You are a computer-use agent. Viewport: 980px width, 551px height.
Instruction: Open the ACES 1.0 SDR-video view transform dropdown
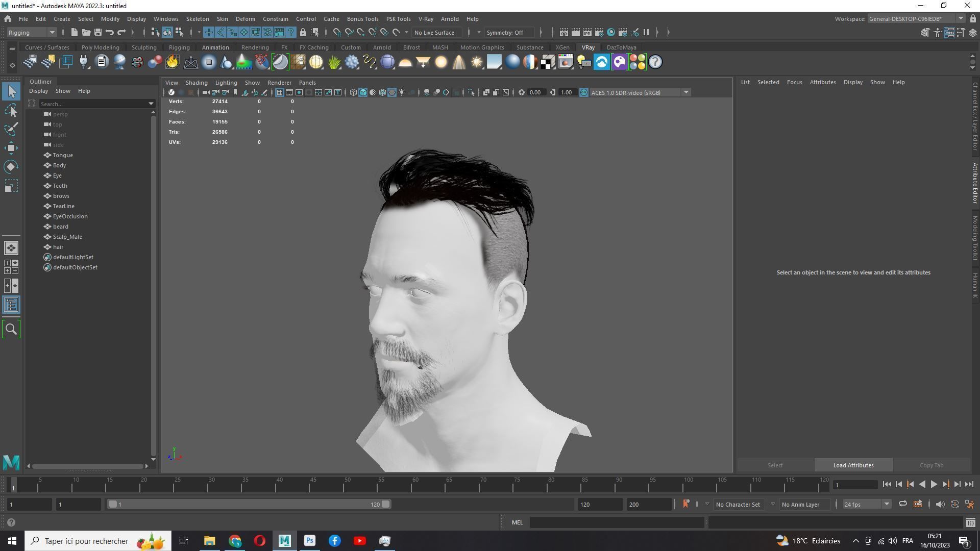[x=640, y=92]
